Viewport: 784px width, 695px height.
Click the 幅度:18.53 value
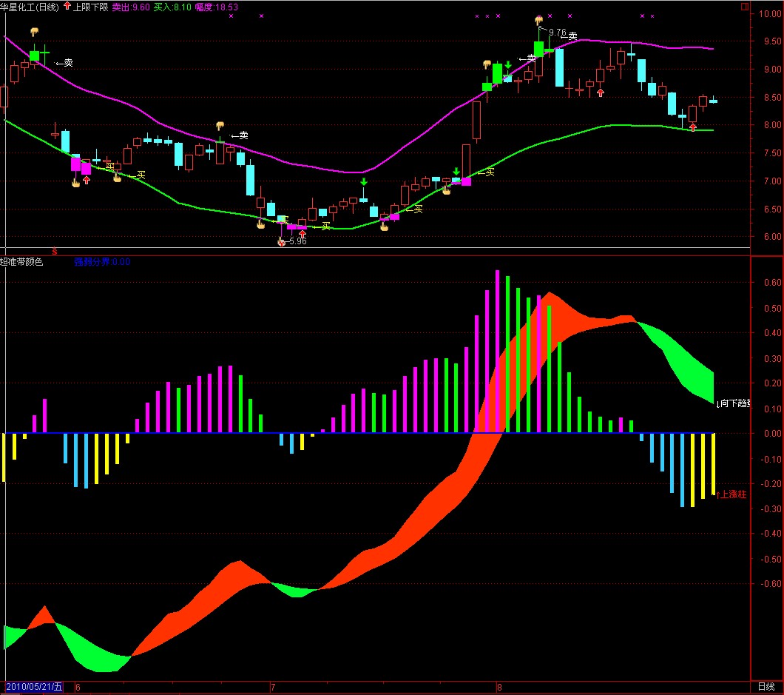pyautogui.click(x=217, y=7)
